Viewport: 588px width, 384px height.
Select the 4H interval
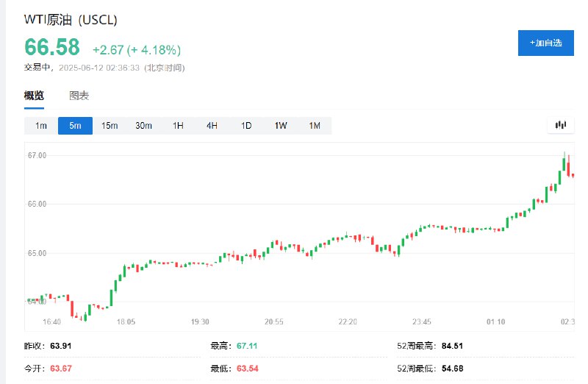[x=212, y=126]
